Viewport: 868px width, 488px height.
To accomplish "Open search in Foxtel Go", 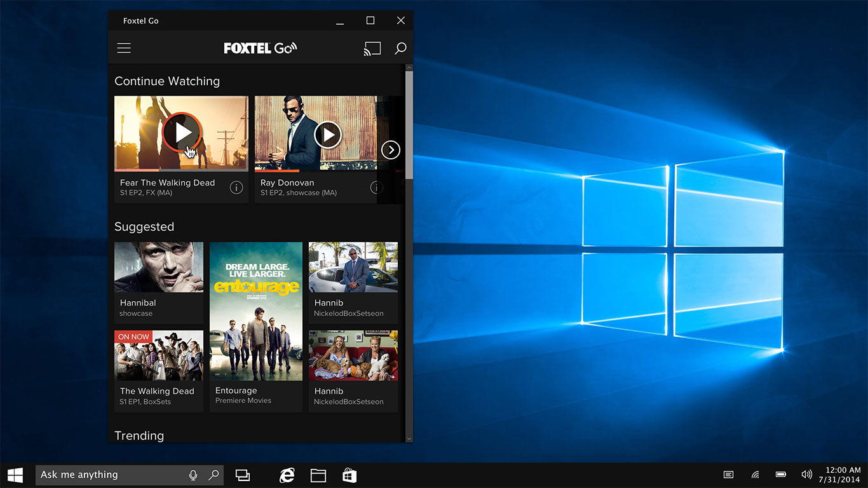I will tap(400, 48).
